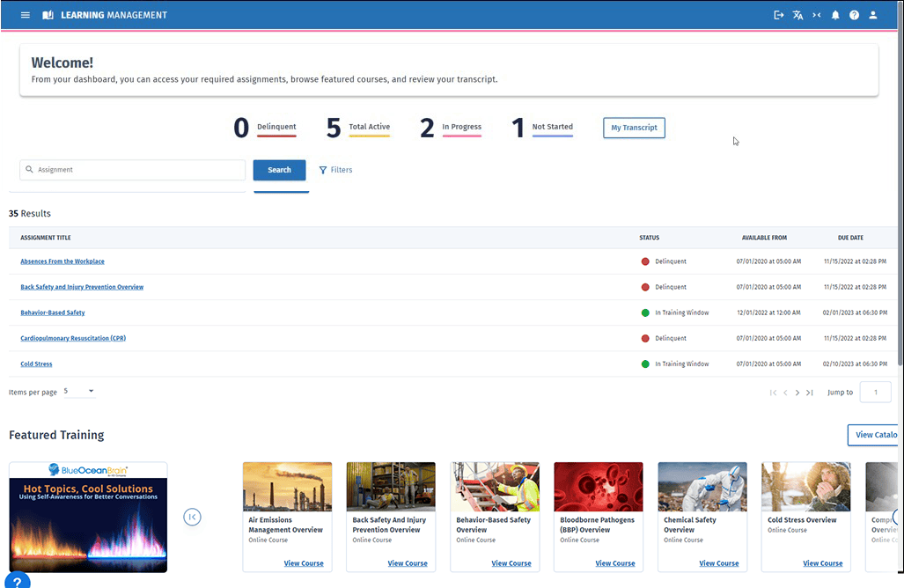
Task: Open Cardiopulmonary Resuscitation (CPR) assignment
Action: pos(73,338)
